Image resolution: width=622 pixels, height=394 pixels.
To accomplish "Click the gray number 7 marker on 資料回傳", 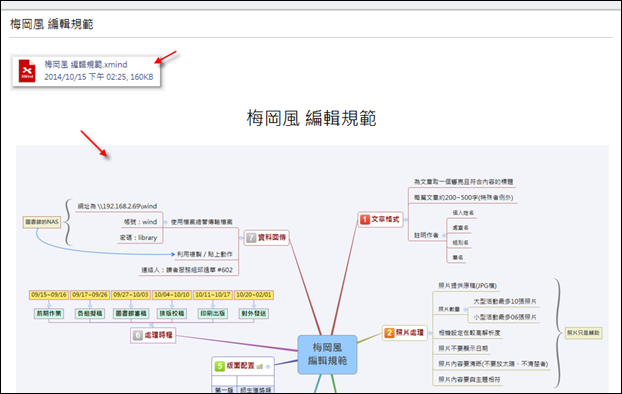I will [x=251, y=238].
